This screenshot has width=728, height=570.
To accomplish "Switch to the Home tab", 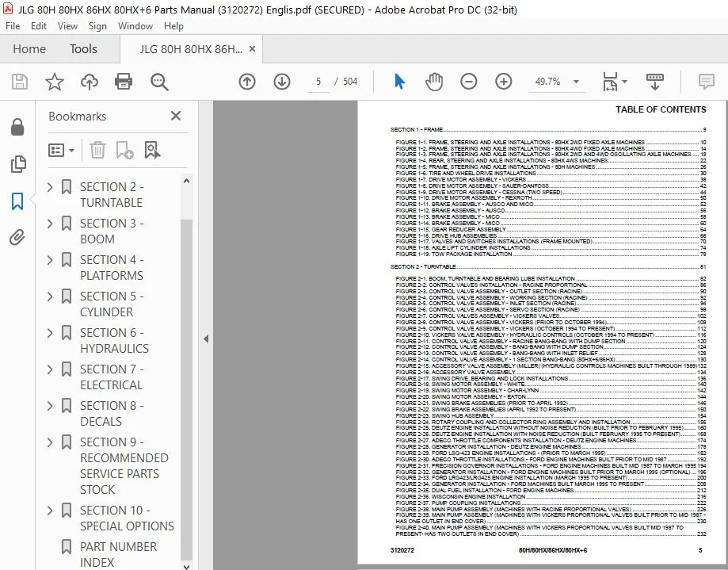I will (29, 49).
